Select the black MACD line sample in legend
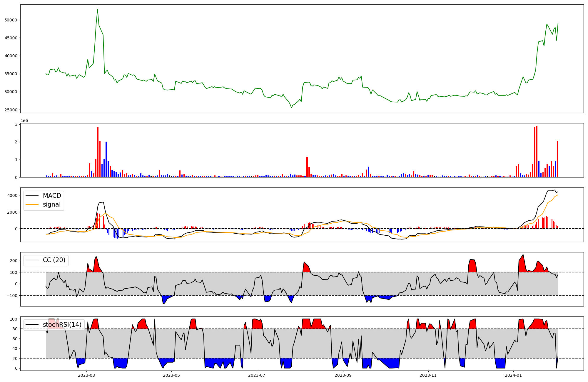The width and height of the screenshot is (588, 382). [x=32, y=196]
